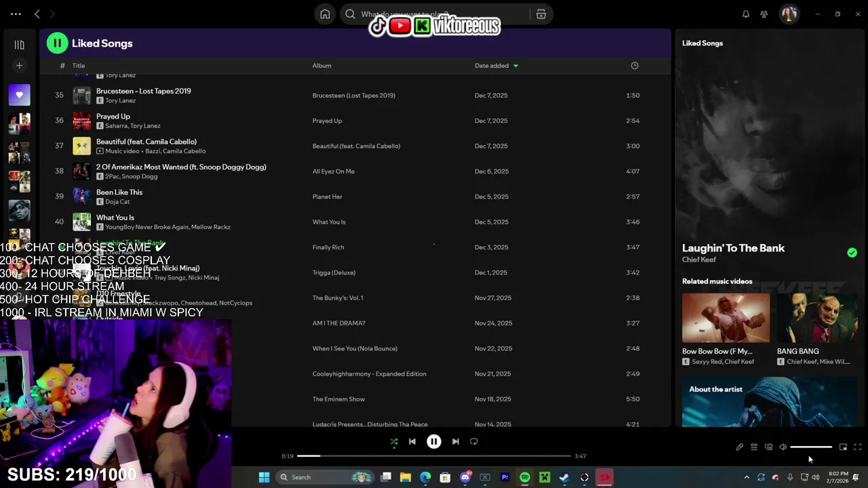Navigate back with the left arrow
Screen dimensions: 868x488
[37, 14]
